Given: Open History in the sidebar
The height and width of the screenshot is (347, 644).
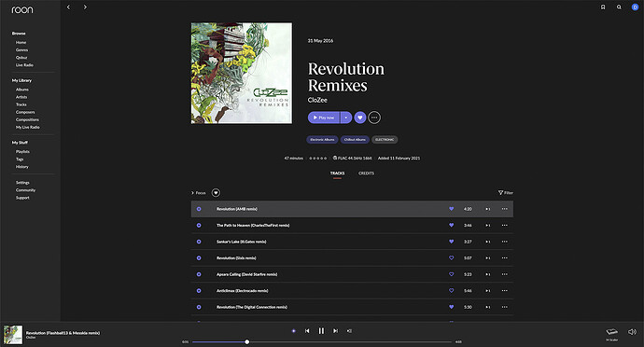Looking at the screenshot, I should [x=22, y=167].
